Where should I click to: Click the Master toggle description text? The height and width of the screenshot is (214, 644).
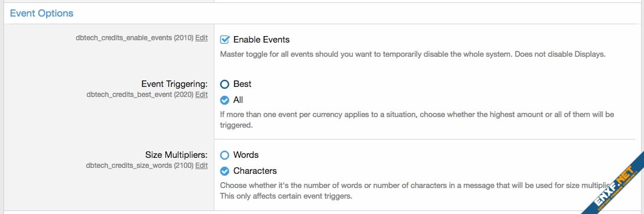click(x=413, y=54)
